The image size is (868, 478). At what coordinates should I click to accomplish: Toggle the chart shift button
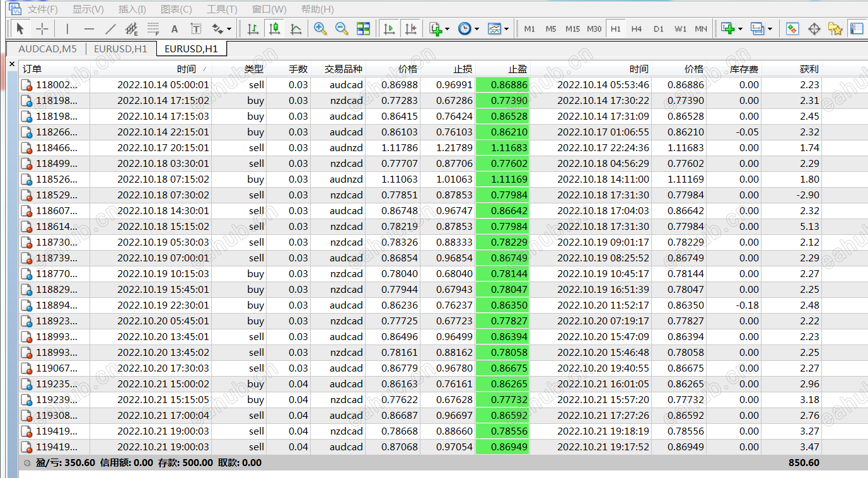(411, 29)
